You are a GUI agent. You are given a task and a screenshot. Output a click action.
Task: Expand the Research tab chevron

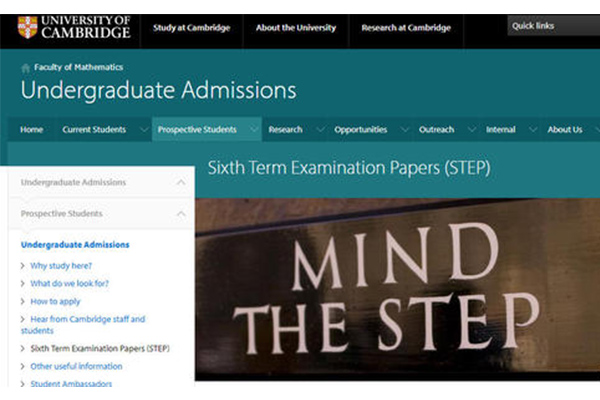[321, 129]
